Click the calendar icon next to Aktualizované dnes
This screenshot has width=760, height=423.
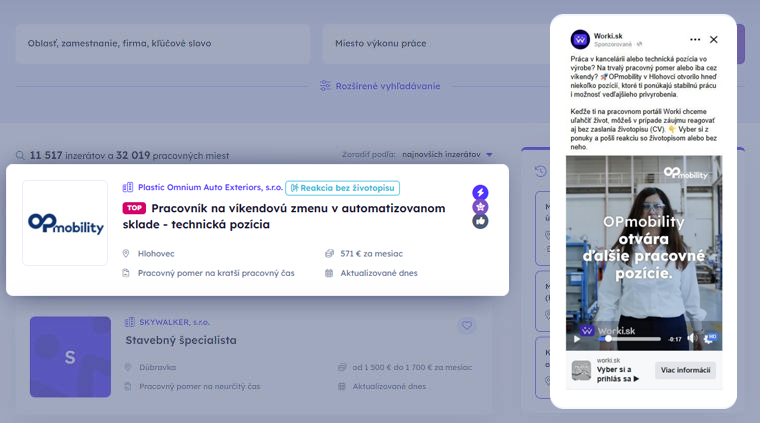pos(329,273)
